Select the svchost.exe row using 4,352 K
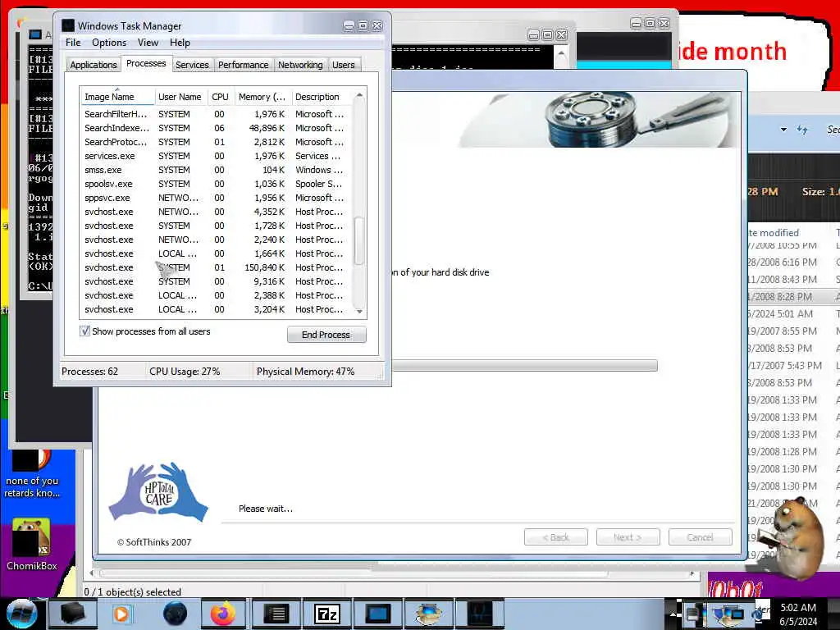This screenshot has height=630, width=840. coord(217,212)
